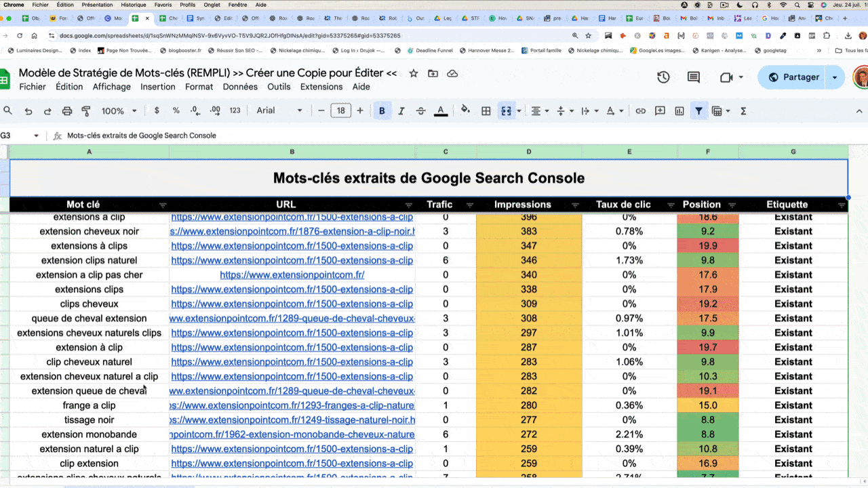The image size is (868, 488).
Task: Open the Arial font dropdown
Action: click(x=280, y=110)
